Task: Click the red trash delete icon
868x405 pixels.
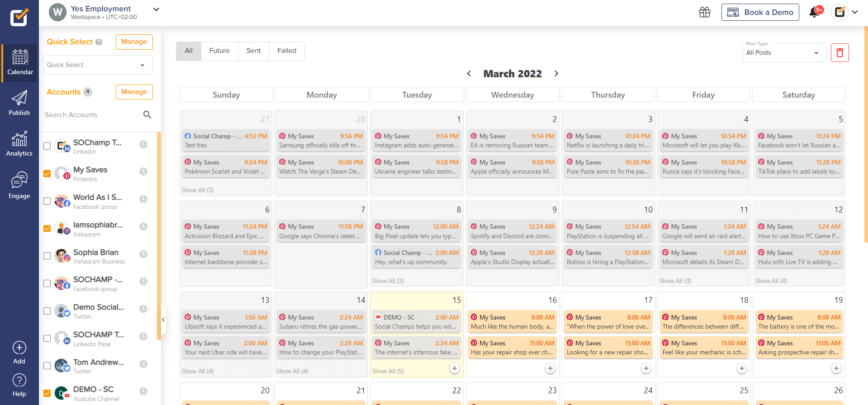Action: tap(840, 53)
